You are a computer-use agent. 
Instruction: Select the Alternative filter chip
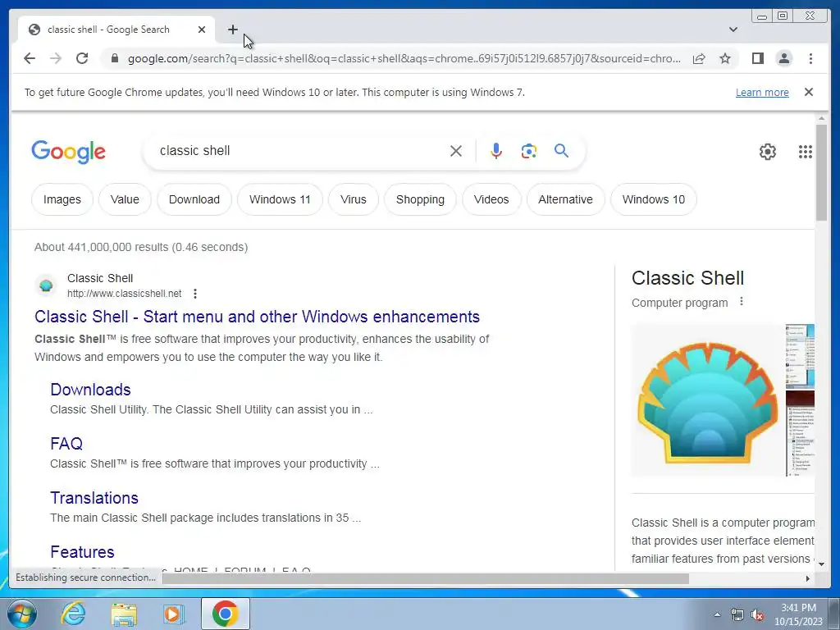565,199
